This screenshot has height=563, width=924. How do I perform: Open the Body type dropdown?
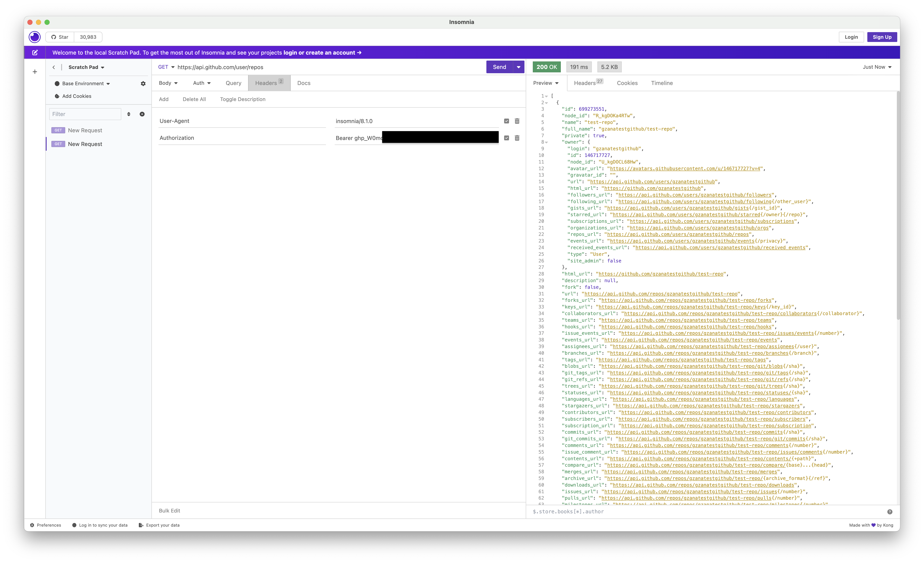168,83
